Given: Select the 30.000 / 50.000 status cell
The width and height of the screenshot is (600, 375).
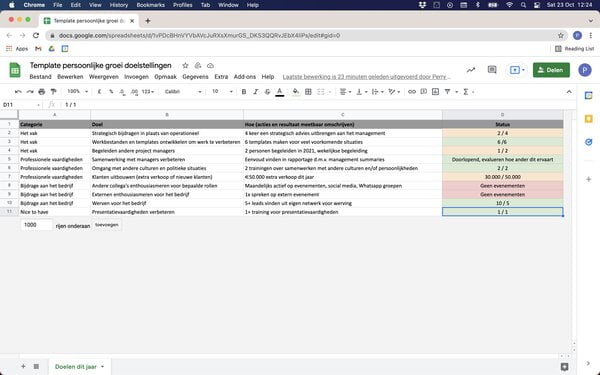Looking at the screenshot, I should point(502,177).
